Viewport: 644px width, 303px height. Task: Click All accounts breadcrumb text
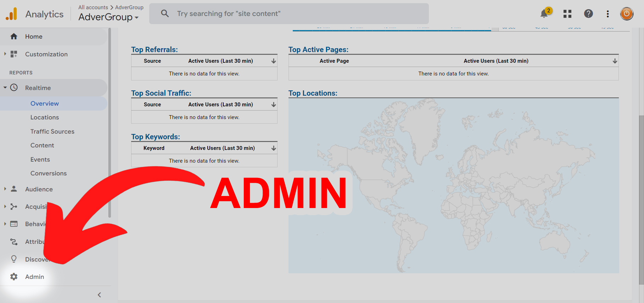pos(93,7)
